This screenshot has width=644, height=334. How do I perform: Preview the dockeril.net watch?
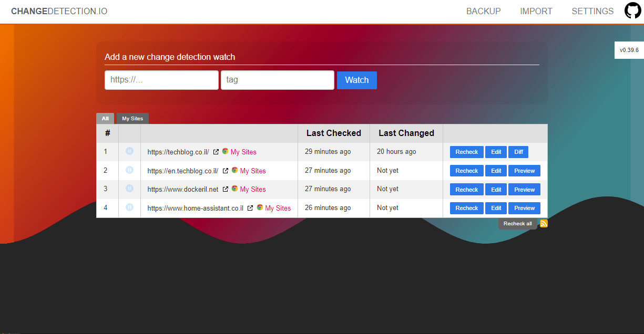[524, 189]
